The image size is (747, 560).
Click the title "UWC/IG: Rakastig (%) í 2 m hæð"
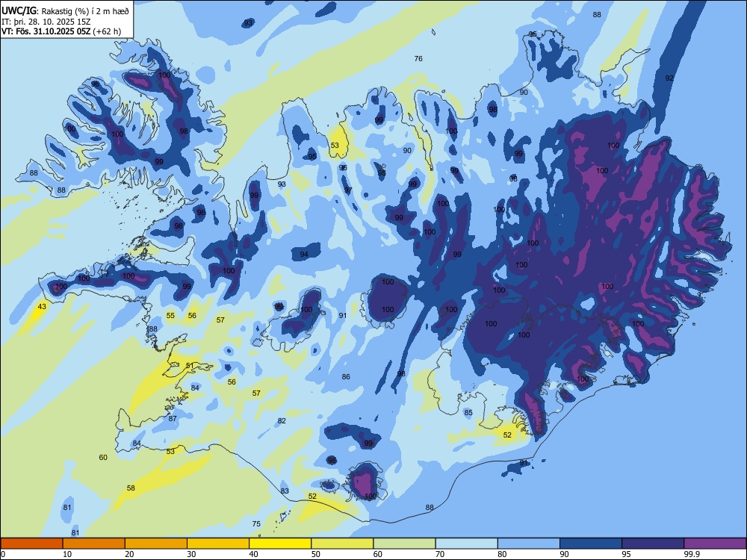tap(65, 10)
